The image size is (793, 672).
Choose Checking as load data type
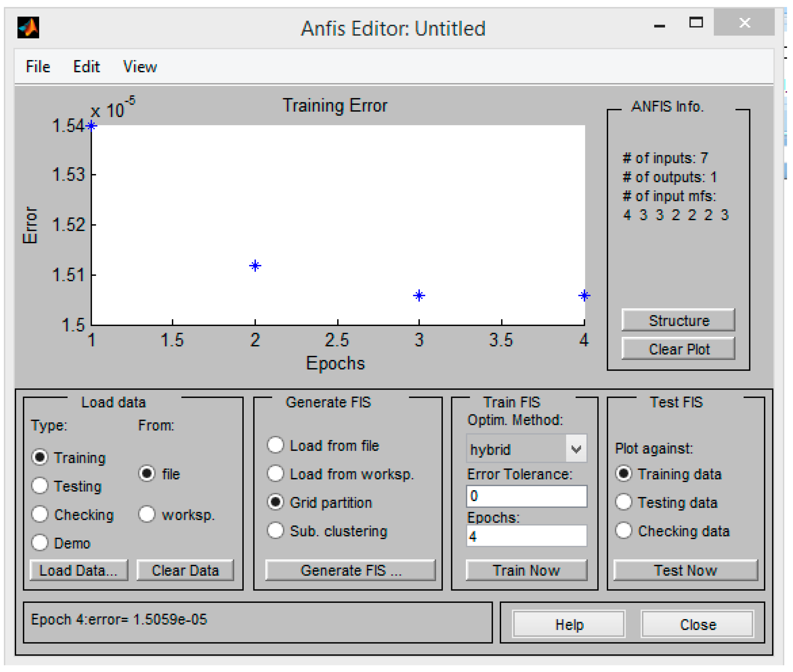(40, 514)
